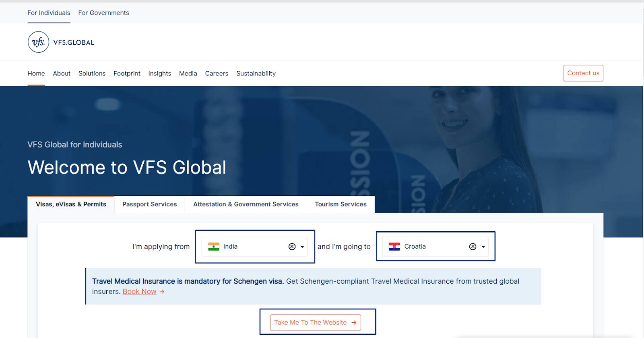Open the Sustainability page
Screen dimensions: 644x338
tap(256, 73)
